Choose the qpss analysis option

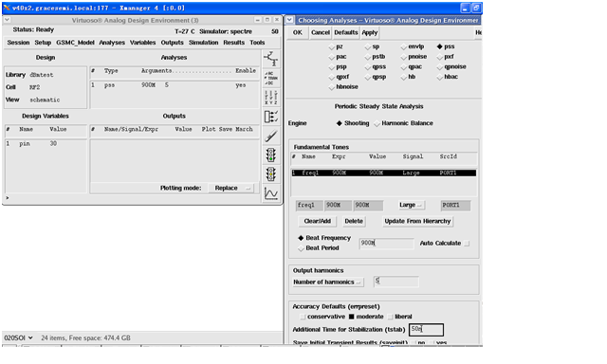(x=368, y=67)
